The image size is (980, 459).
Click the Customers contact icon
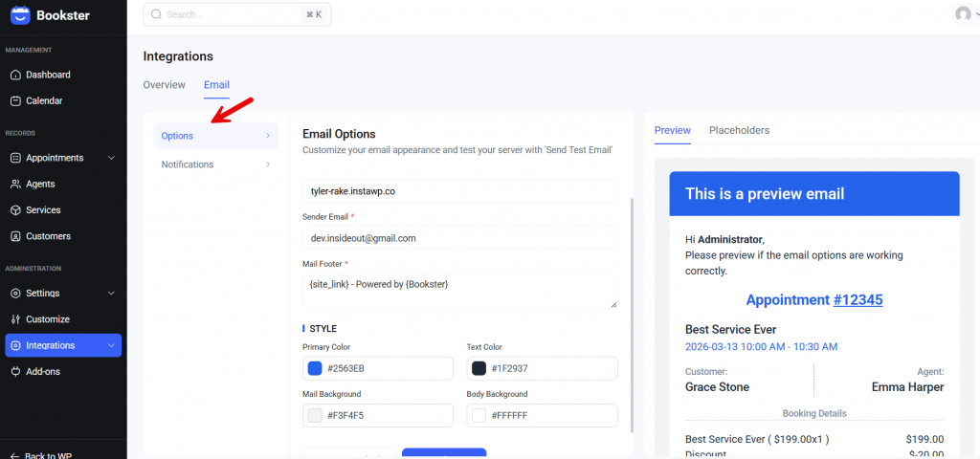pyautogui.click(x=15, y=237)
